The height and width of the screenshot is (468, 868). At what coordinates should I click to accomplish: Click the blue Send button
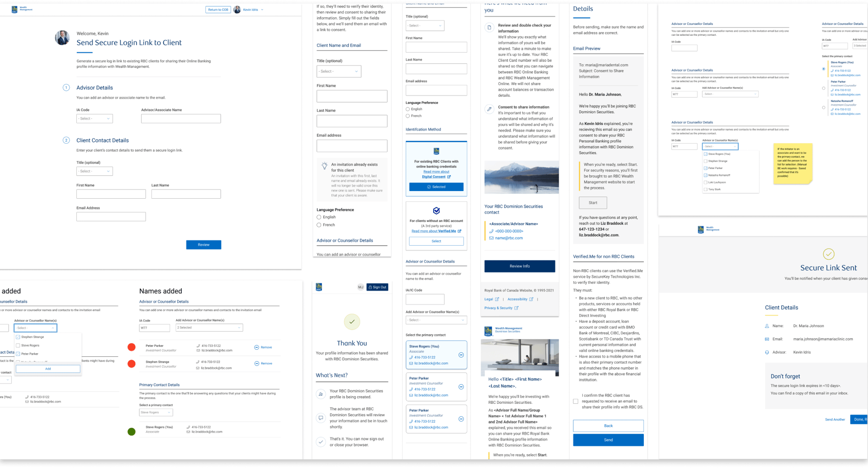609,440
